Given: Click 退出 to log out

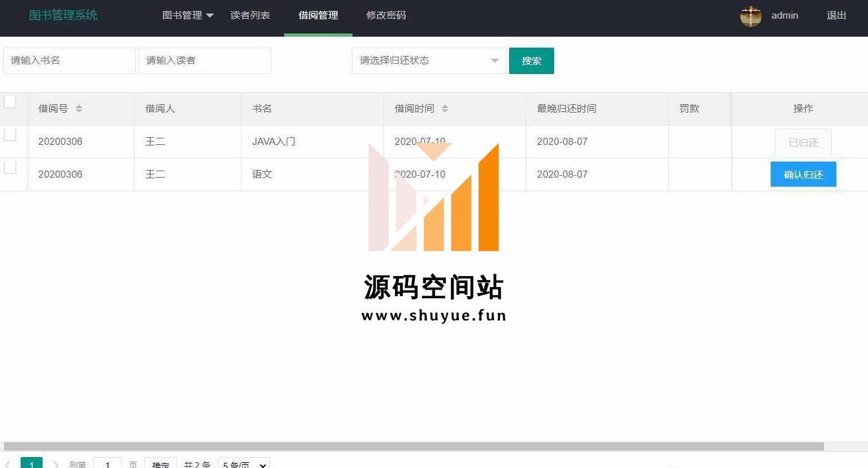Looking at the screenshot, I should 836,15.
